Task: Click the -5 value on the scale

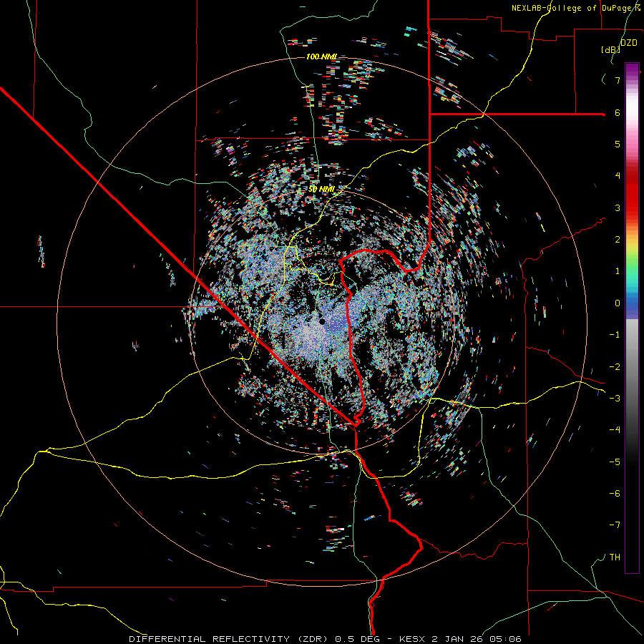Action: 615,462
